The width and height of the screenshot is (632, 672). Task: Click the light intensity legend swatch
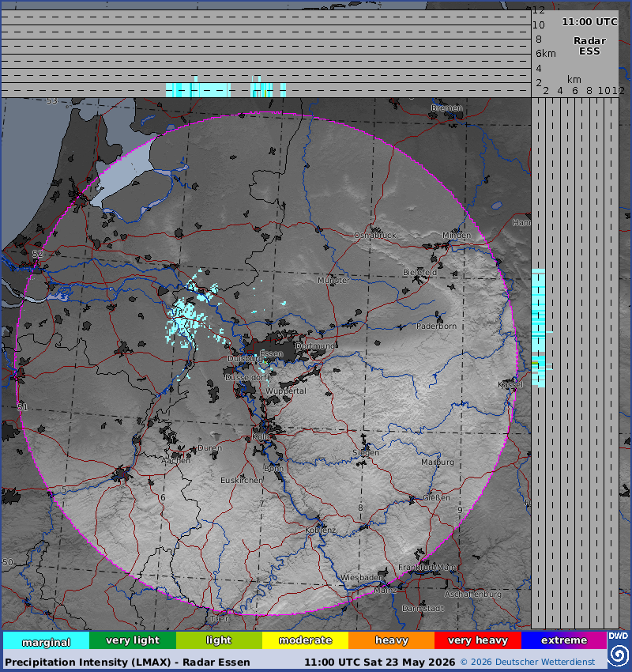(219, 640)
